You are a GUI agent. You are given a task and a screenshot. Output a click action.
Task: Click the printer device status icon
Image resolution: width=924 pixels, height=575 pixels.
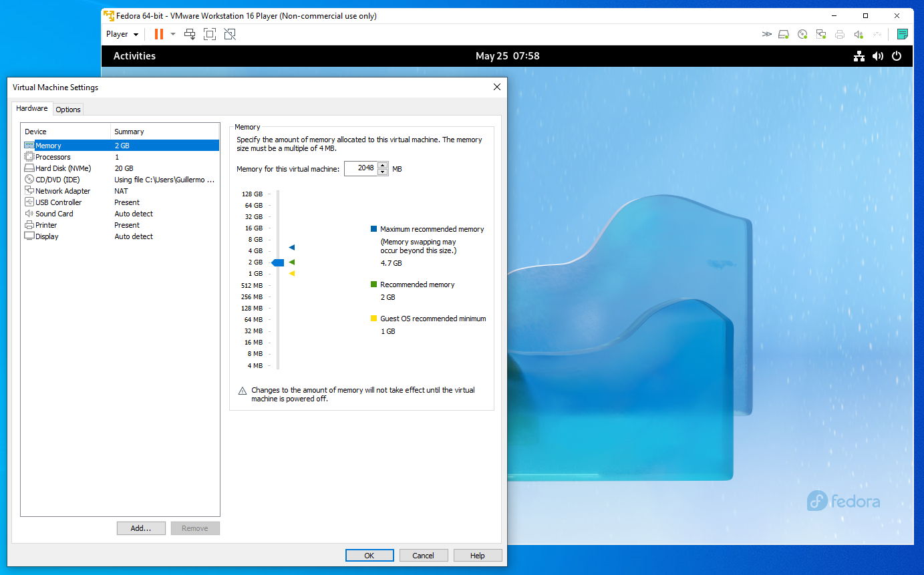click(x=840, y=34)
